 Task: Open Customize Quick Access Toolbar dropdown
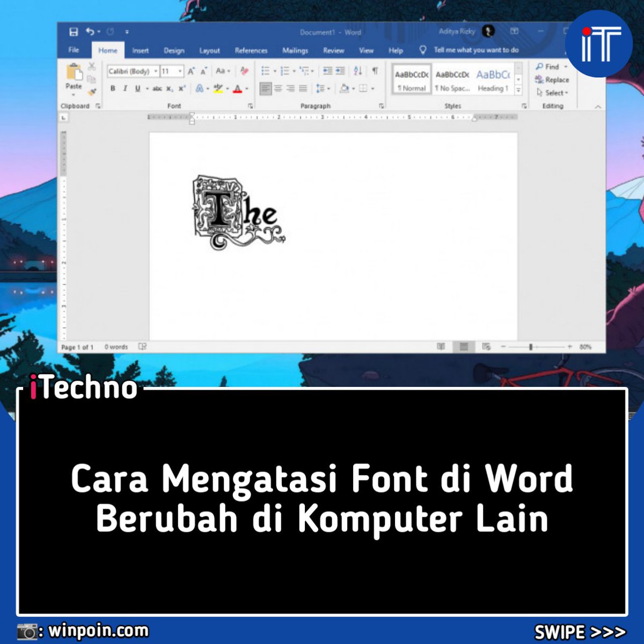pos(127,32)
